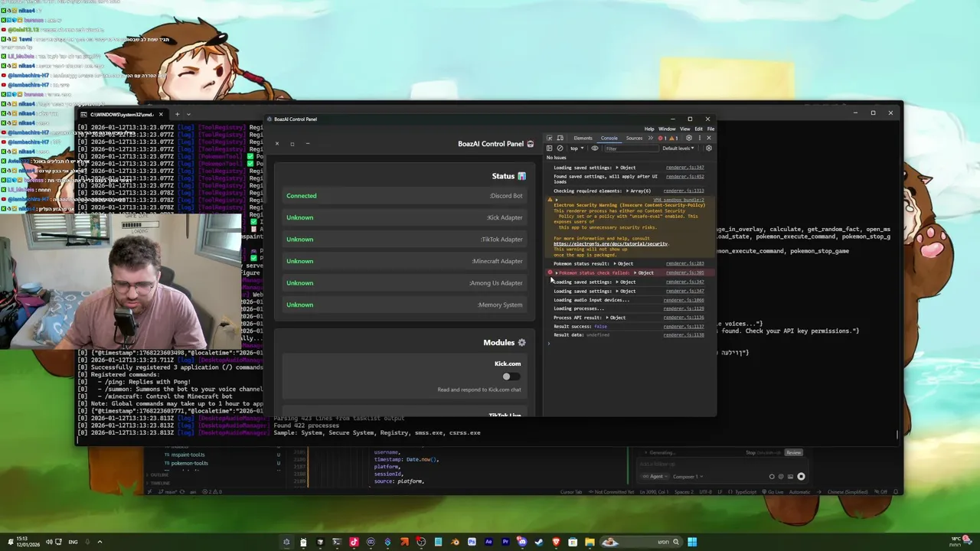980x551 pixels.
Task: Open the Agent mode dropdown in chat
Action: click(655, 476)
